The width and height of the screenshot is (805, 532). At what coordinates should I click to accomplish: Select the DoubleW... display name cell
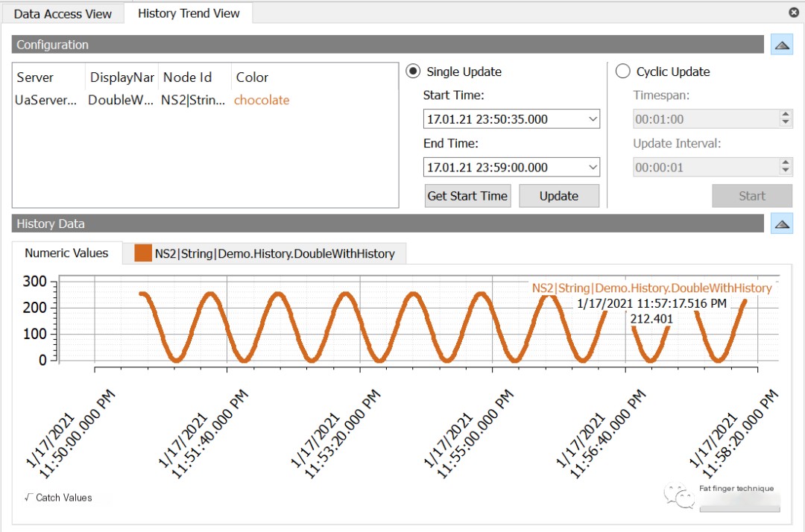(121, 100)
